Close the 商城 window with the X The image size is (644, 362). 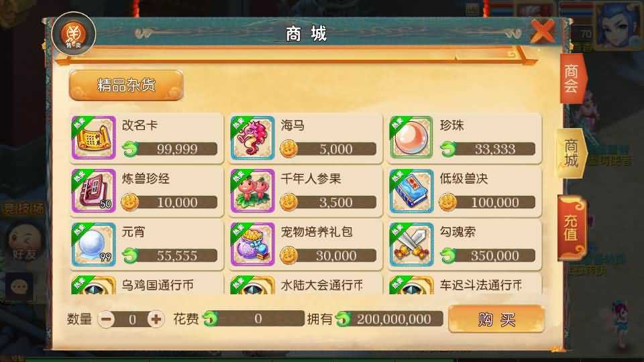click(543, 31)
